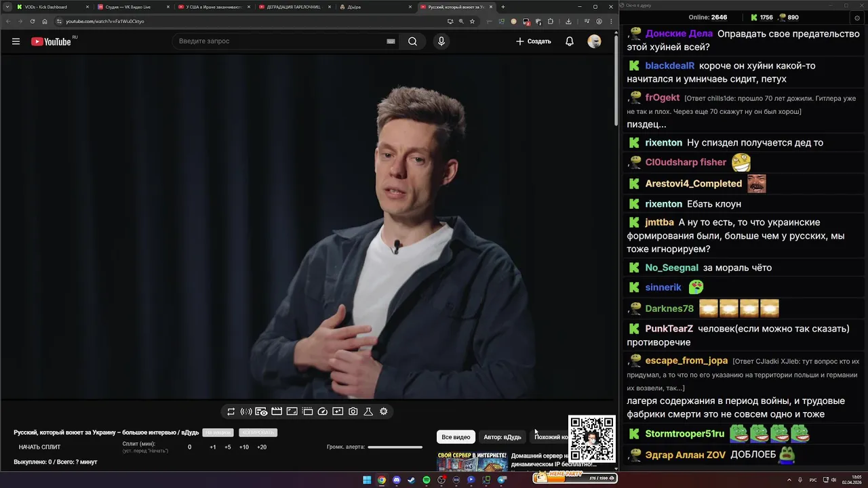
Task: Click username Донские Дела in chat
Action: pyautogui.click(x=679, y=33)
